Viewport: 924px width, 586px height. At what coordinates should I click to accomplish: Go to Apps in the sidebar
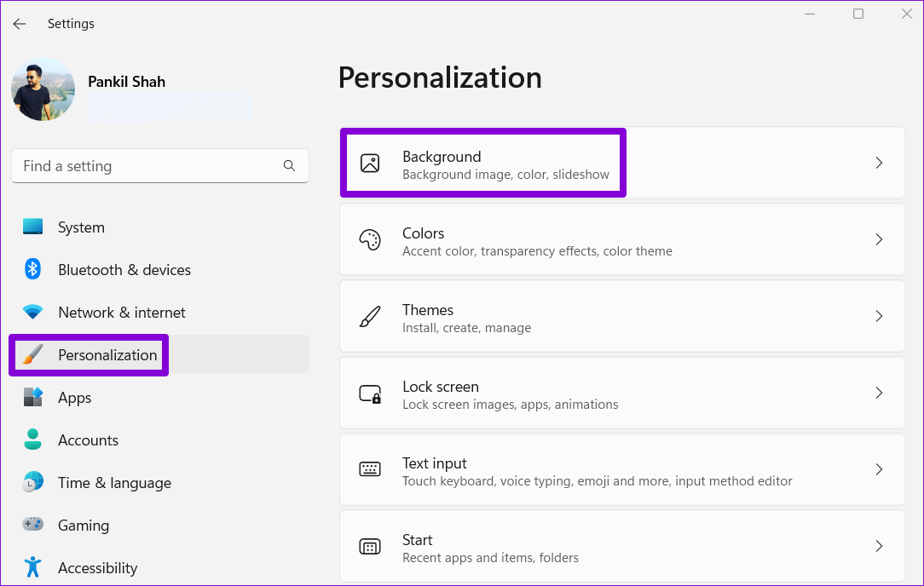pyautogui.click(x=74, y=398)
